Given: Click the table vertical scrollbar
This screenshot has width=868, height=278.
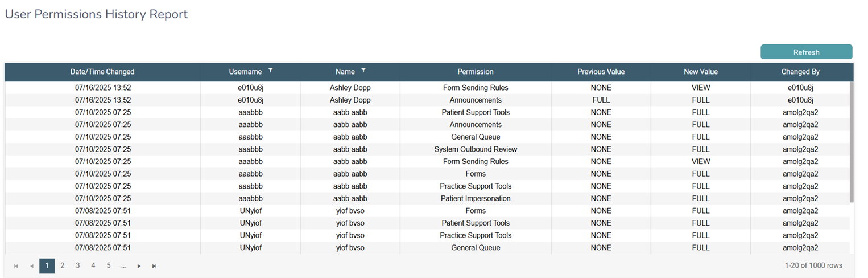Looking at the screenshot, I should (x=852, y=142).
